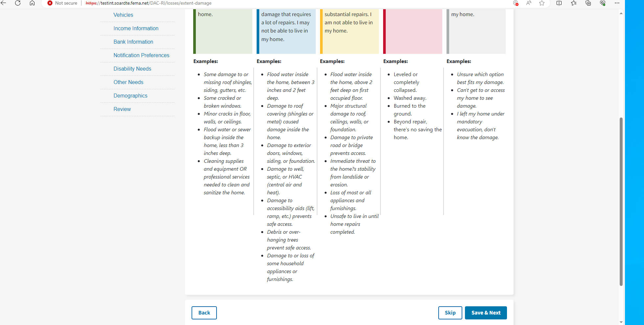Open the Browser essentials heart icon
This screenshot has width=644, height=325.
603,3
